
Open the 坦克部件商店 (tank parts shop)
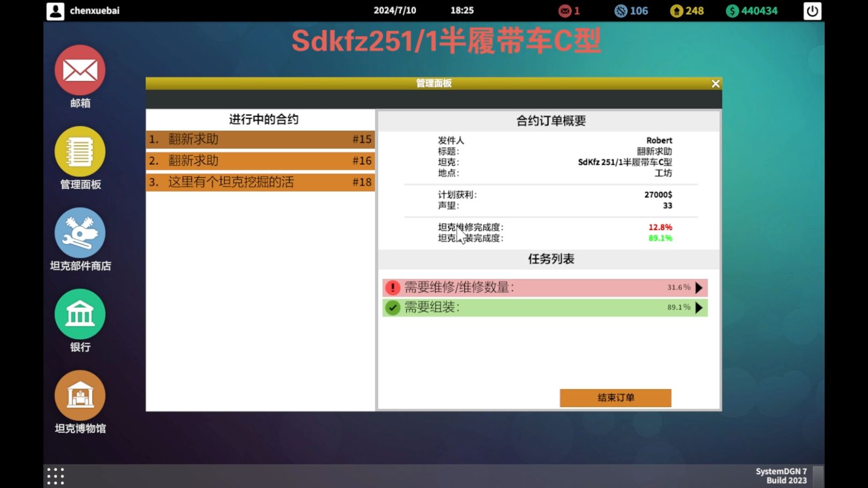coord(79,234)
